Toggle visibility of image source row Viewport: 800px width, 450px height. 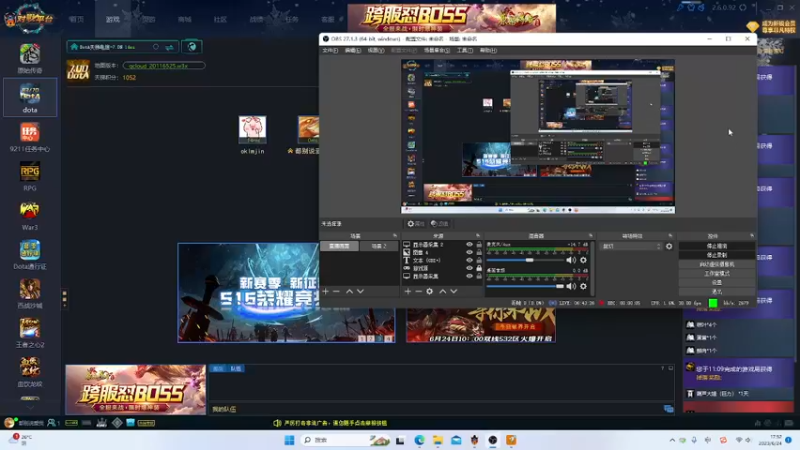click(x=469, y=253)
